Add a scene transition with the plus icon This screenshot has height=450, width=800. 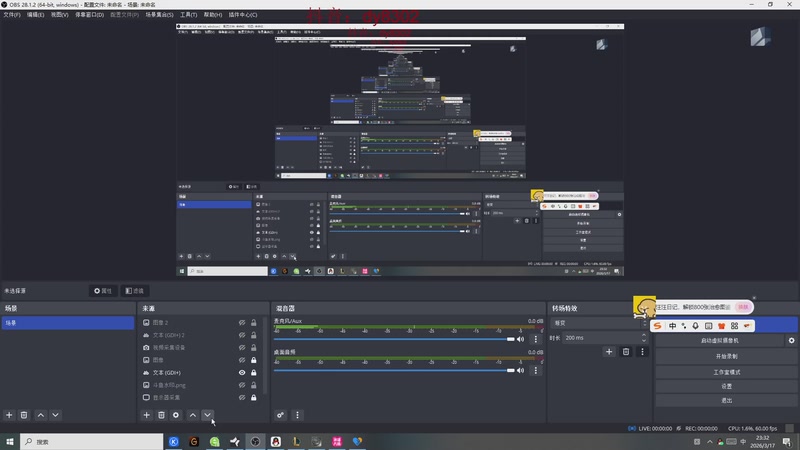pyautogui.click(x=609, y=352)
